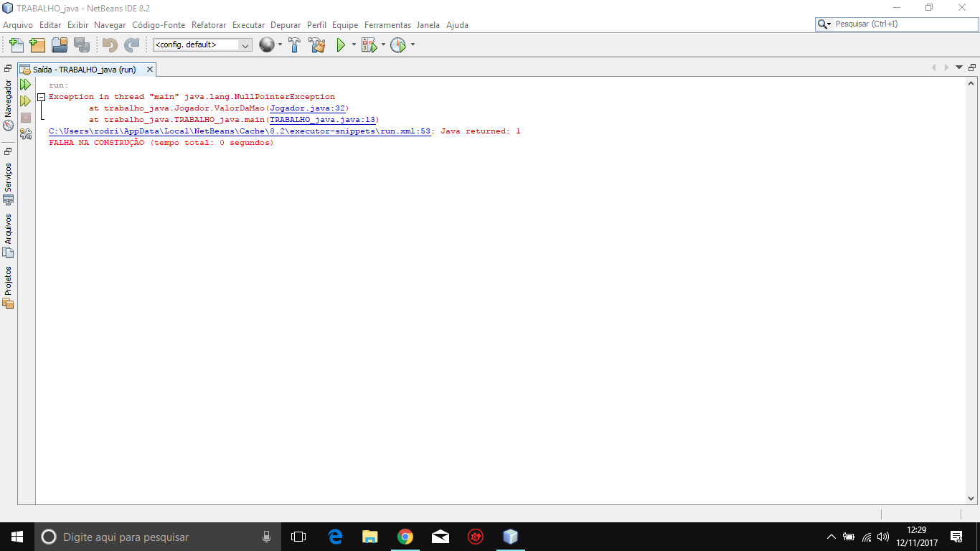This screenshot has height=551, width=980.
Task: Open the Refatorar menu
Action: [x=209, y=24]
